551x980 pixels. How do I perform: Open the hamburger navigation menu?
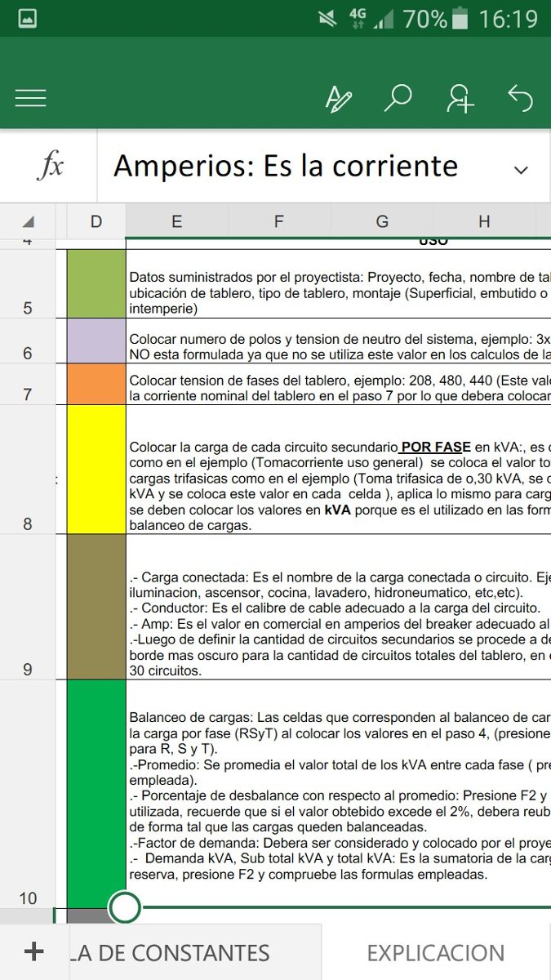click(30, 99)
